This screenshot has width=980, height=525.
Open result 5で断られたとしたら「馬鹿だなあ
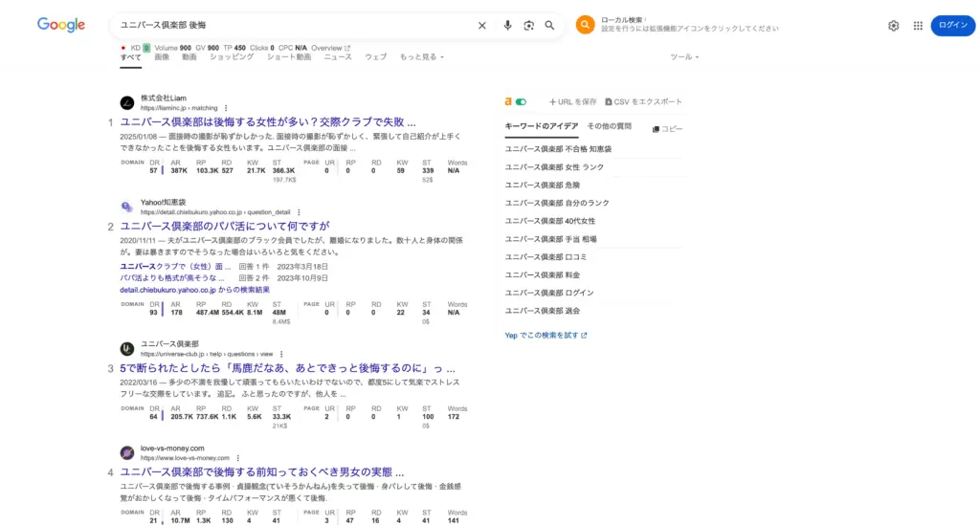[287, 368]
